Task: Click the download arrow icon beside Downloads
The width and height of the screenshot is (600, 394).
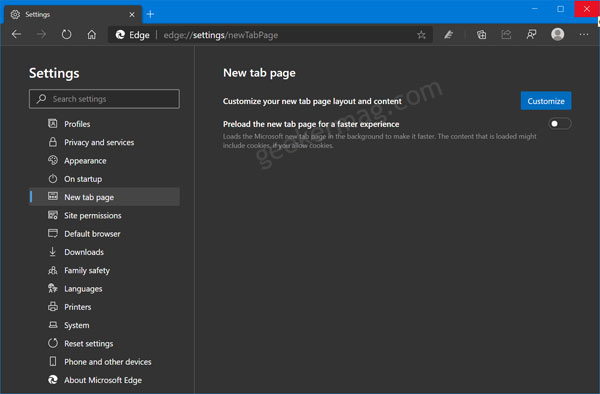Action: tap(53, 252)
